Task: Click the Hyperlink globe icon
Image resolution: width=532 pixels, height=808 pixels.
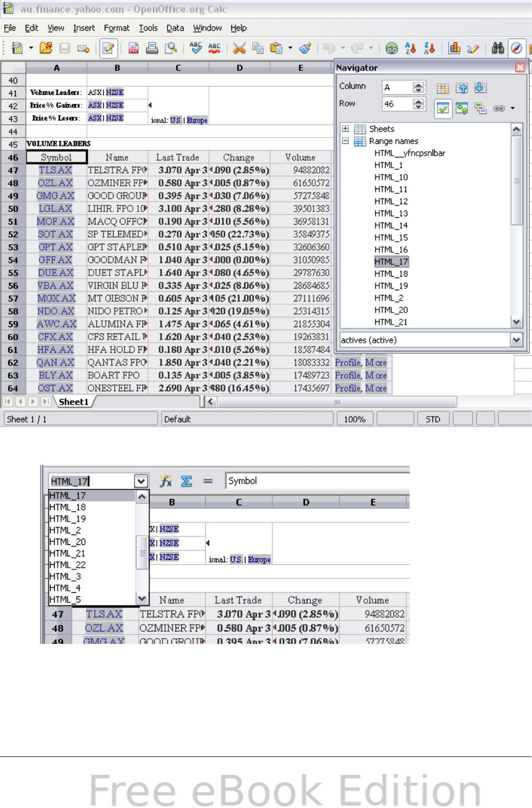Action: 391,48
